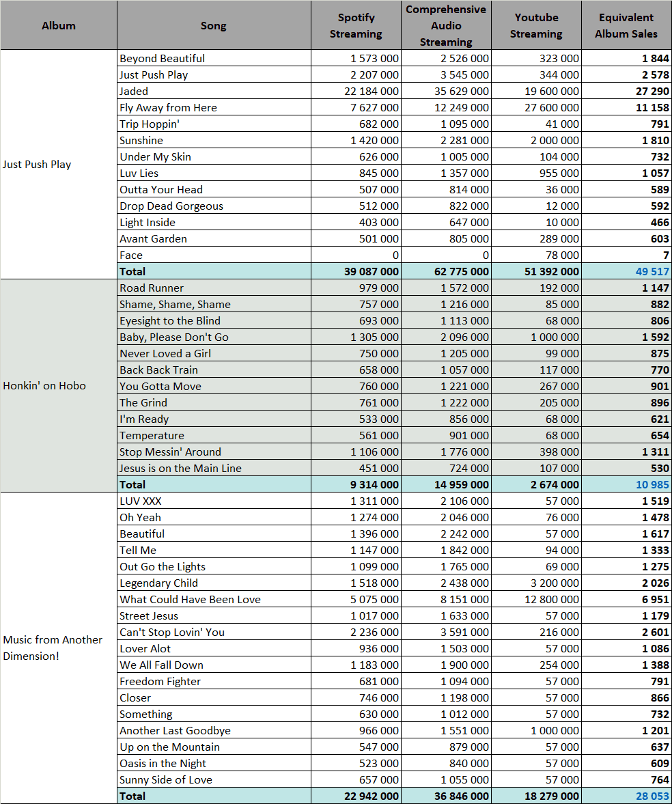Select the Album column header
This screenshot has width=672, height=804.
coord(59,25)
